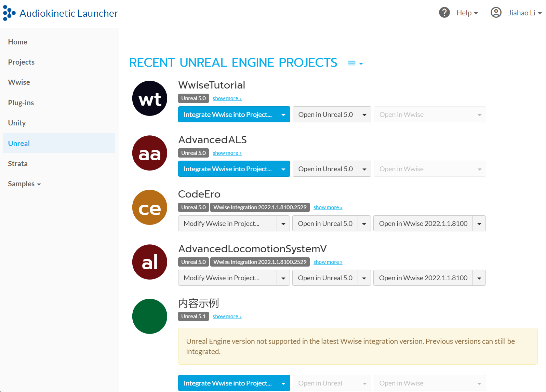546x392 pixels.
Task: Click the Audiokinetic Launcher logo icon
Action: 9,13
